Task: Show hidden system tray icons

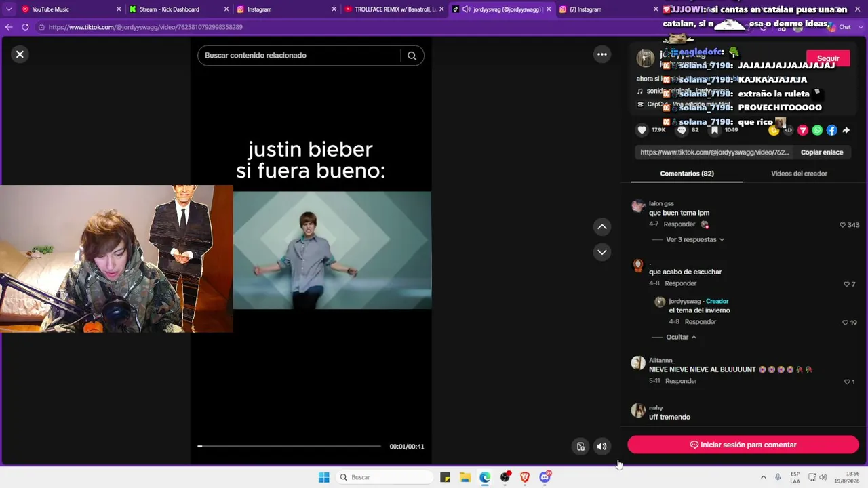Action: point(763,477)
